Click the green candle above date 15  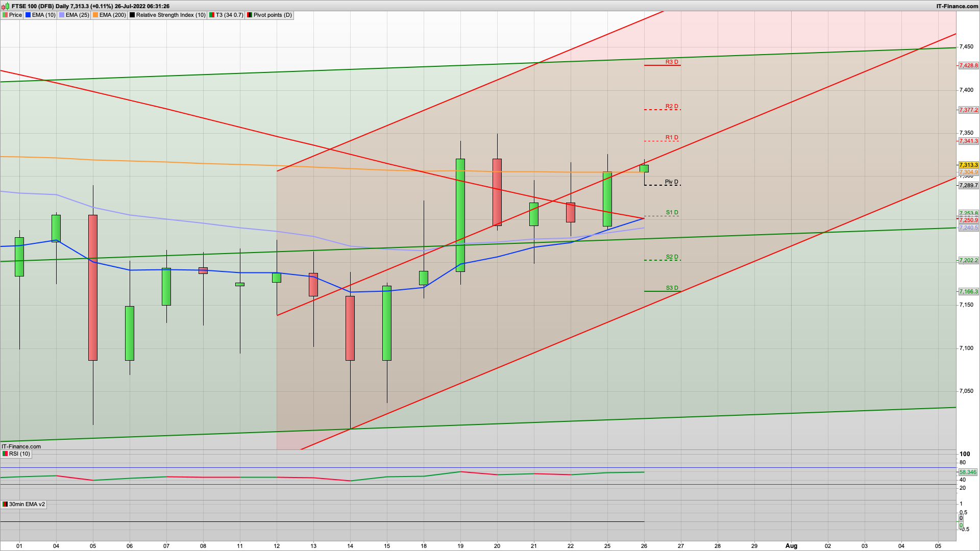[387, 323]
